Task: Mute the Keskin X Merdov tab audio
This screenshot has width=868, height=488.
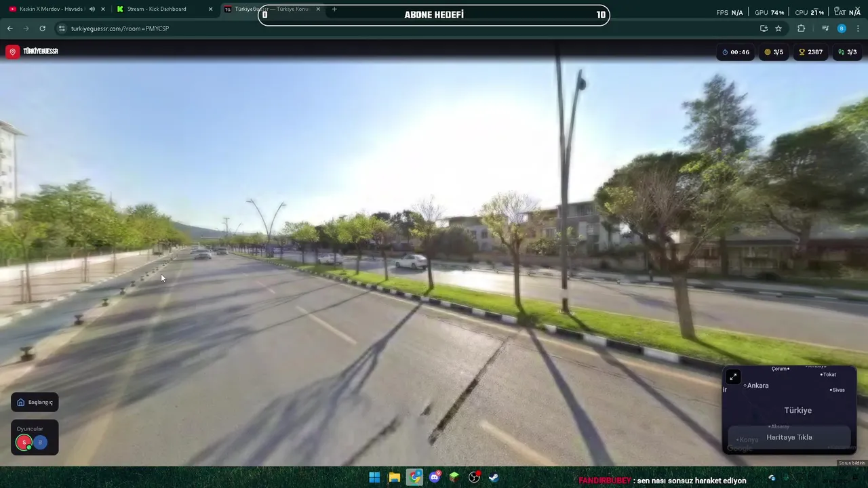Action: (92, 9)
